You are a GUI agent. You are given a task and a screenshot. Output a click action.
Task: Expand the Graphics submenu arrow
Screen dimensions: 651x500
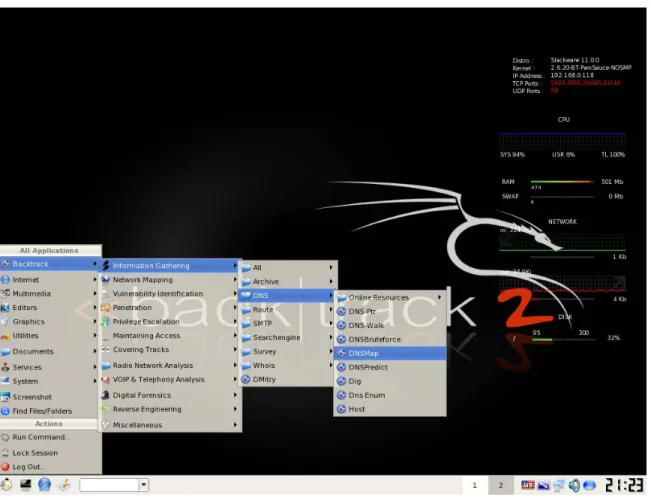(x=95, y=321)
